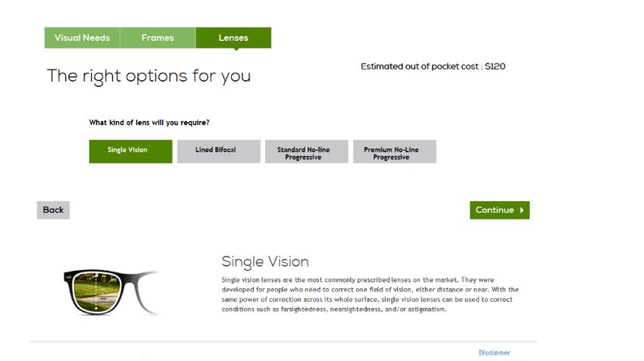Click the scenic view inside the glasses lens
The image size is (644, 361).
pyautogui.click(x=97, y=291)
